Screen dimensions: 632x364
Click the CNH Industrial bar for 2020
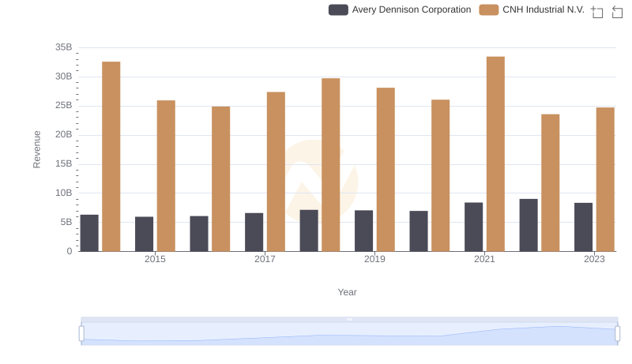441,175
